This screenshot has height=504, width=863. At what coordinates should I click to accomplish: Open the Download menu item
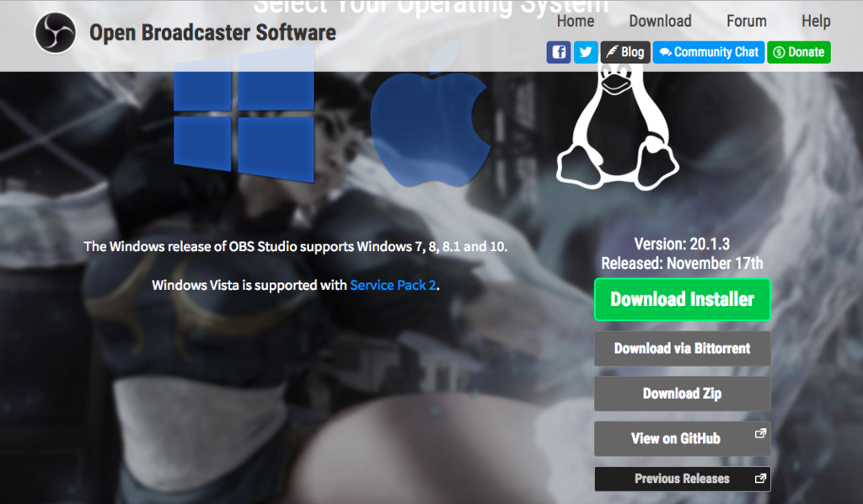pos(661,21)
